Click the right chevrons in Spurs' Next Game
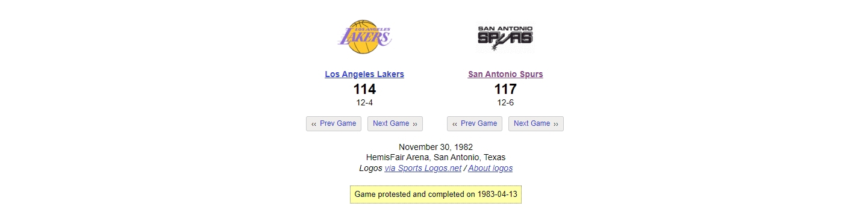The image size is (868, 224). (555, 124)
